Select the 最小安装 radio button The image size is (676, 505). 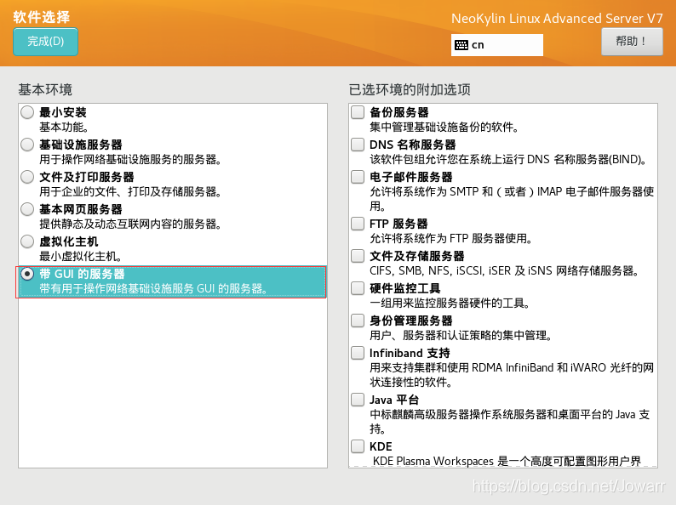point(27,112)
